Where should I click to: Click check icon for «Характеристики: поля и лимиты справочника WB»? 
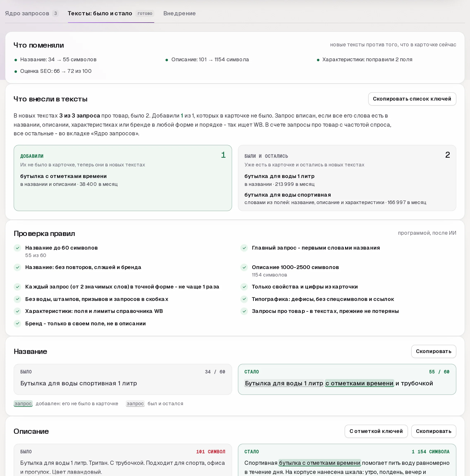coord(18,311)
